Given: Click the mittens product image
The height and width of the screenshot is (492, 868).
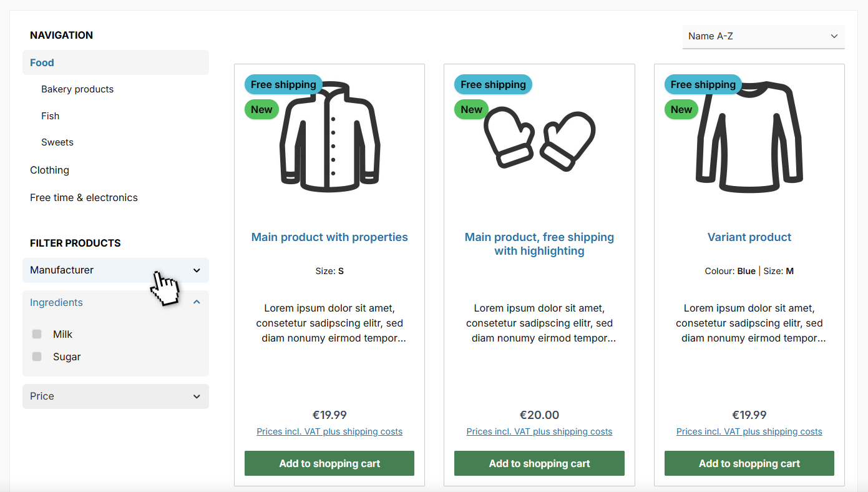Looking at the screenshot, I should pyautogui.click(x=539, y=140).
